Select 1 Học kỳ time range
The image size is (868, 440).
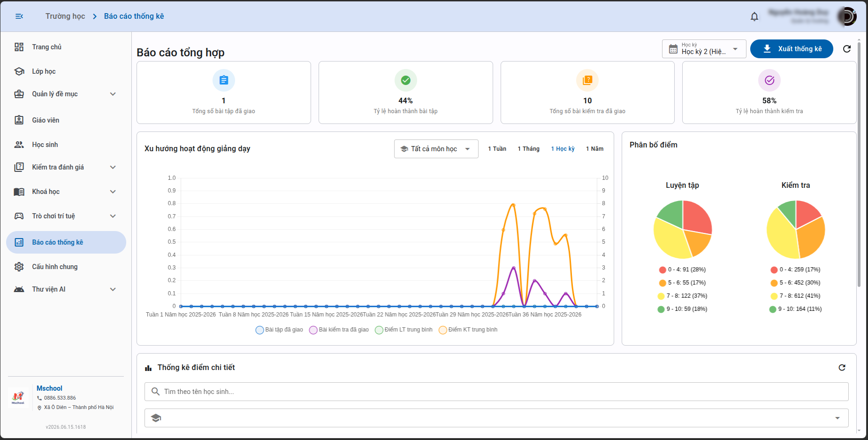tap(563, 149)
